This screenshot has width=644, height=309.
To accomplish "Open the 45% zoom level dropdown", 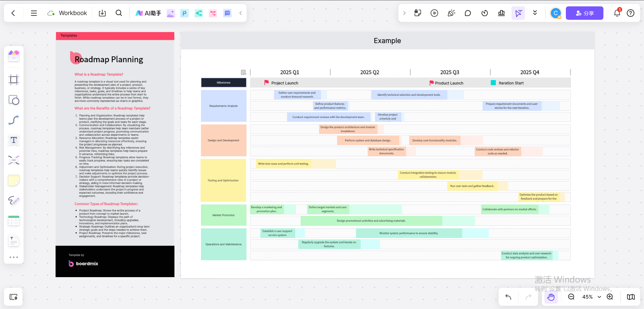I will 599,297.
